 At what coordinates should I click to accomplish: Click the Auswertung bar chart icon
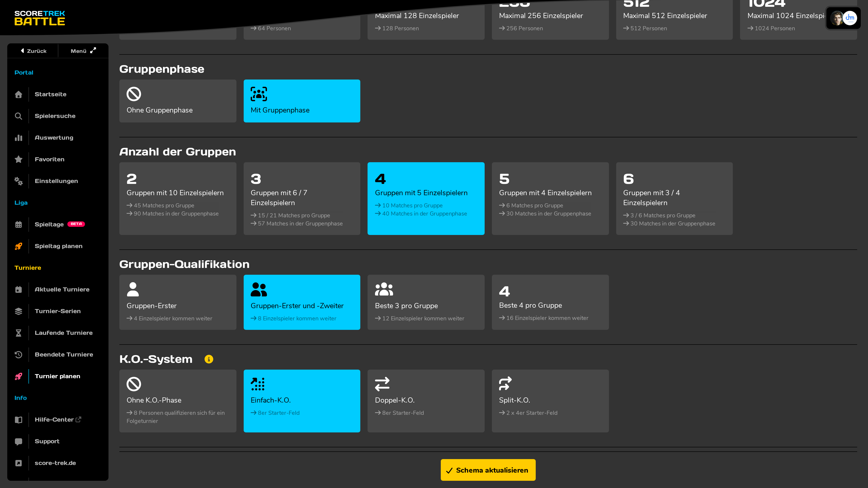(x=19, y=138)
